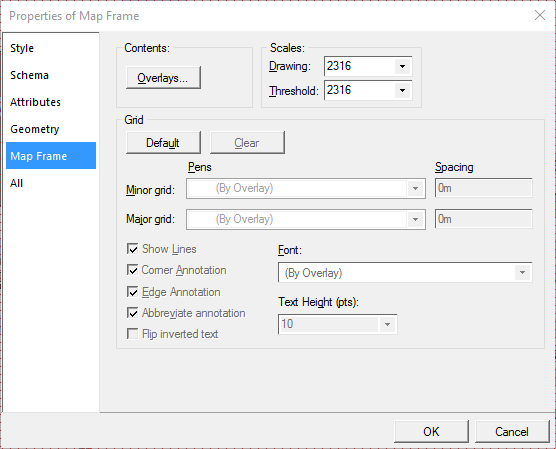Enable Flip inverted text checkbox
The height and width of the screenshot is (449, 556).
click(133, 334)
